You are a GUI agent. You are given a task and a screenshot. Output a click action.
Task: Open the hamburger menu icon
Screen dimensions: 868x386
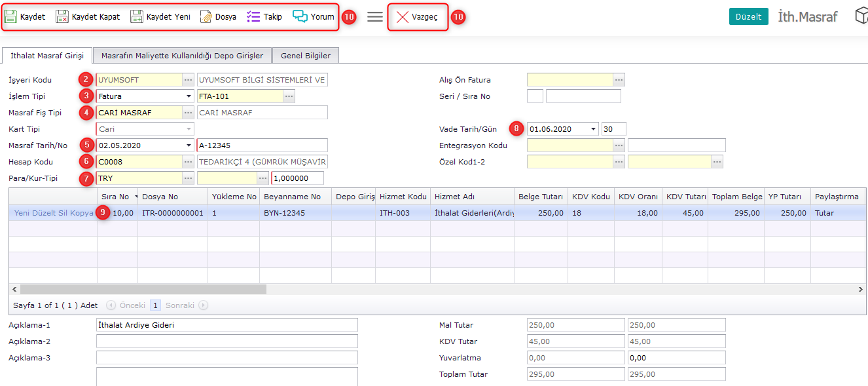coord(375,17)
